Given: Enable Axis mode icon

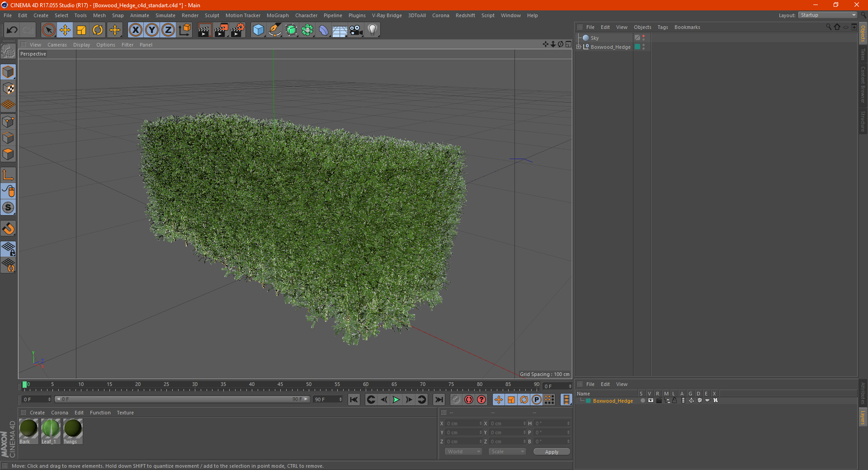Looking at the screenshot, I should point(8,175).
